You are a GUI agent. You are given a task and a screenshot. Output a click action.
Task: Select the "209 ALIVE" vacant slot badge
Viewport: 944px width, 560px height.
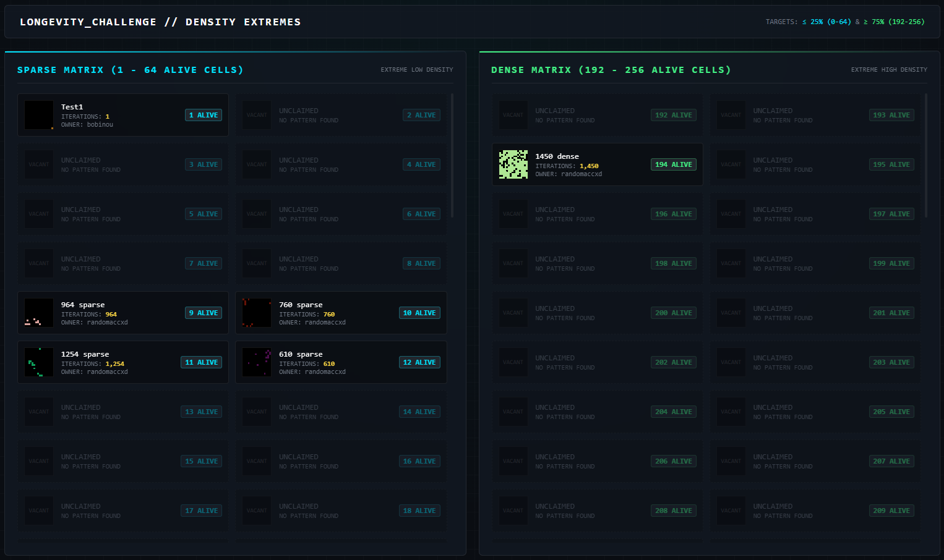click(891, 511)
